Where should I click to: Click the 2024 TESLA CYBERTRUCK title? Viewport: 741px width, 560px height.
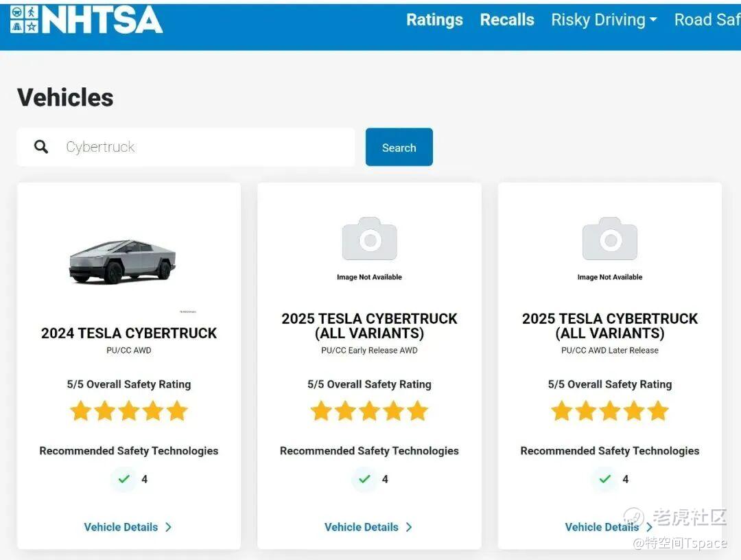tap(129, 334)
